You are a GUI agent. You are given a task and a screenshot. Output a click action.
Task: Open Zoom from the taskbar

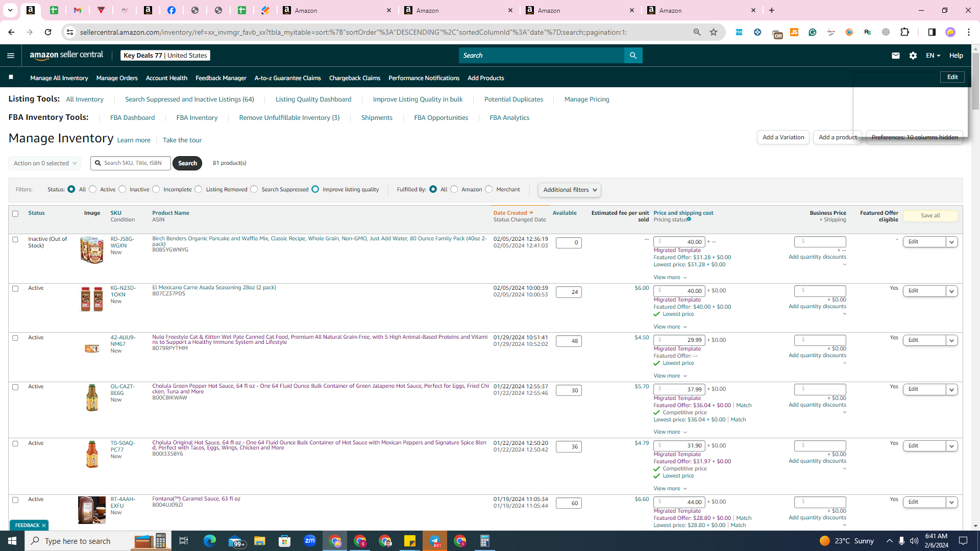(x=310, y=541)
